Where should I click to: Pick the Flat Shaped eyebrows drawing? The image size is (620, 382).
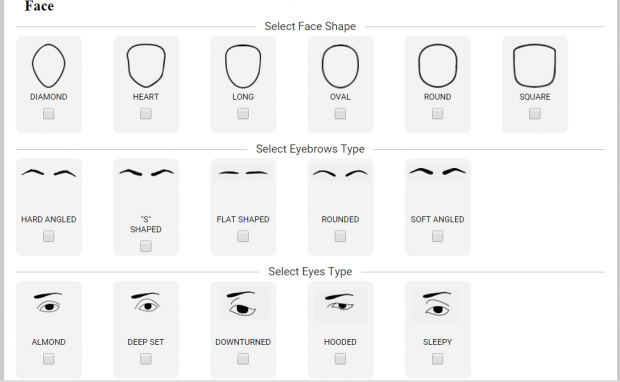pyautogui.click(x=243, y=173)
